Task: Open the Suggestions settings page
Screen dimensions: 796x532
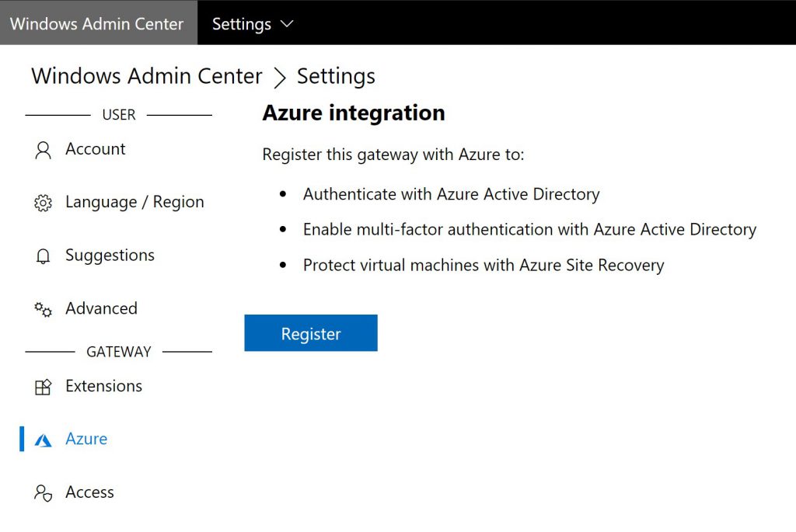Action: pyautogui.click(x=110, y=255)
